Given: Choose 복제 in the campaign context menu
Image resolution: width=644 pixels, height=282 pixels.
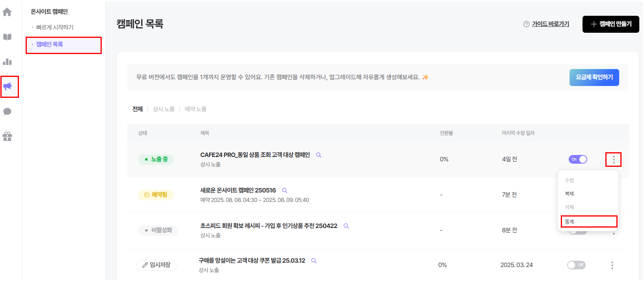Looking at the screenshot, I should point(569,194).
